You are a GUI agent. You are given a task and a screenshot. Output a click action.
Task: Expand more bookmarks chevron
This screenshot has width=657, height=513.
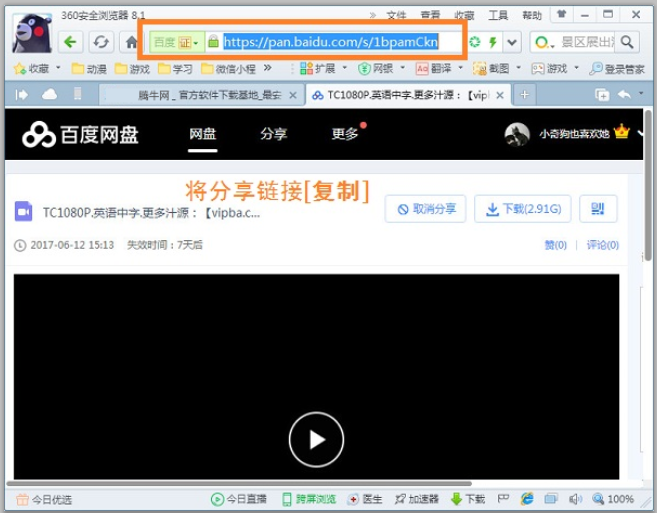[x=268, y=68]
